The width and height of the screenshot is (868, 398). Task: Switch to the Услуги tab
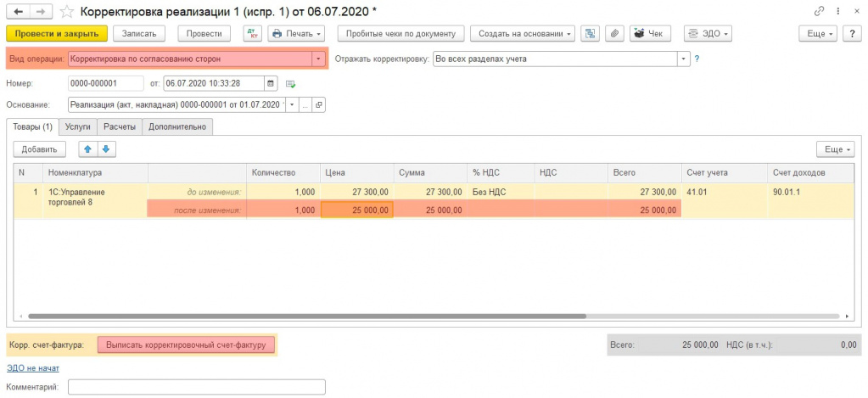coord(77,126)
